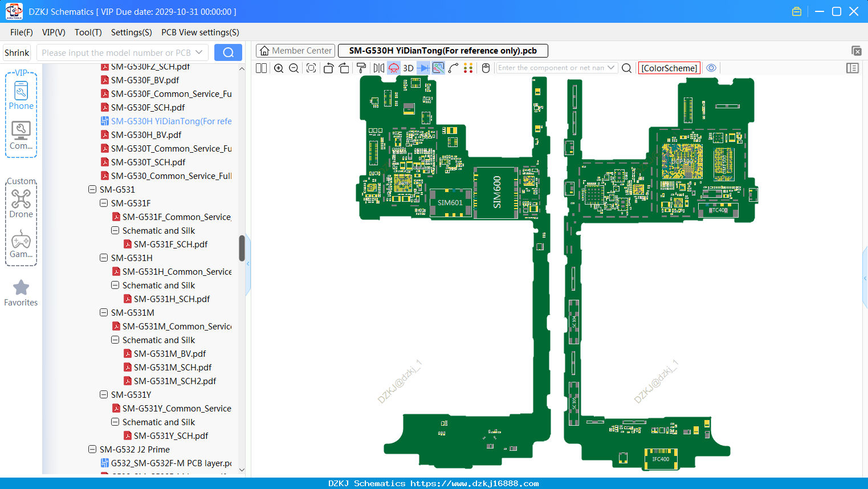
Task: Open the PCB View settings menu
Action: 200,32
